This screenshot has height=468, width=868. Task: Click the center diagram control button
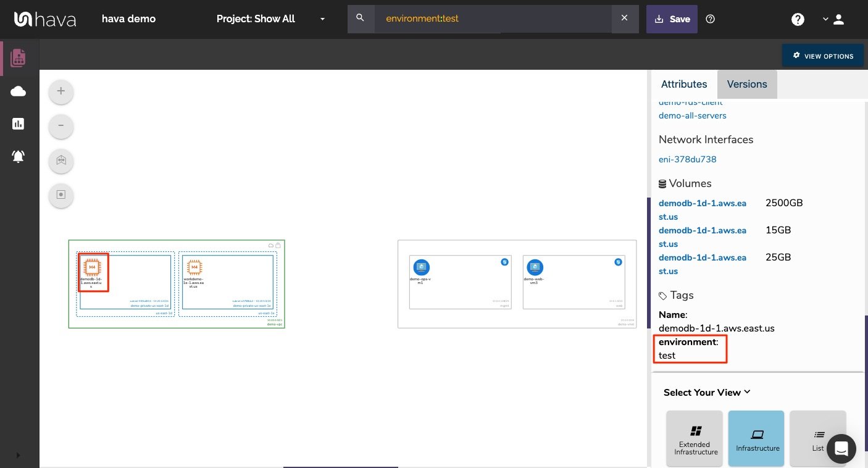tap(61, 194)
